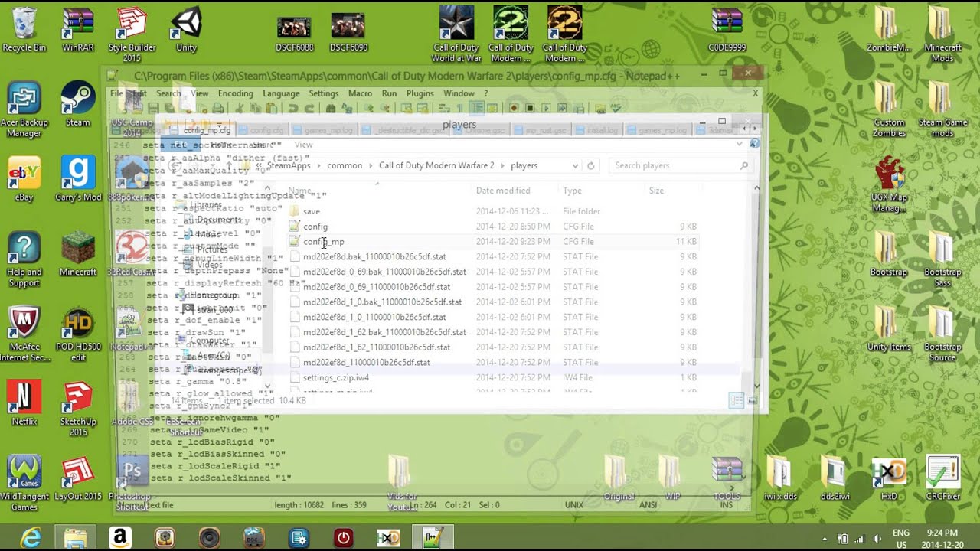
Task: Toggle indent guide in Notepad++ toolbar
Action: [476, 109]
